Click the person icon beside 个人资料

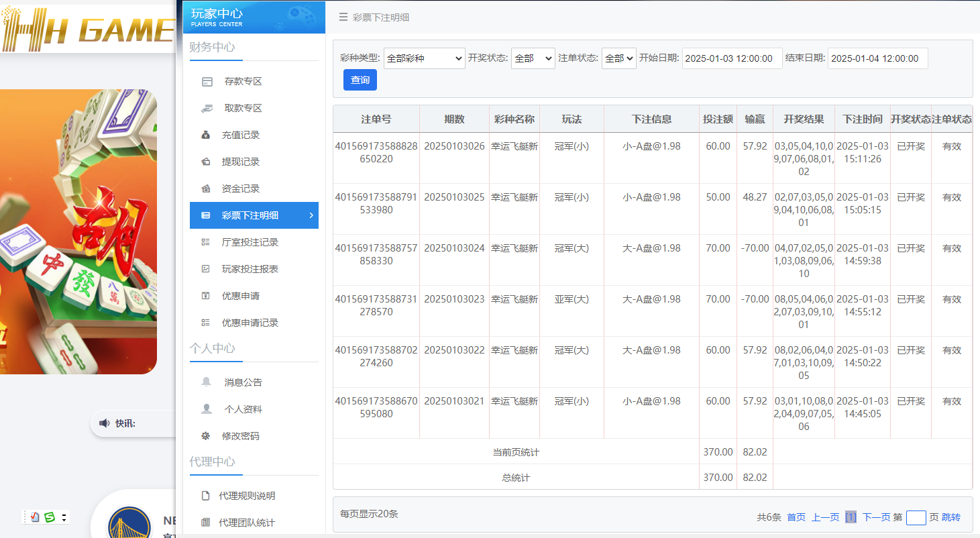(x=207, y=409)
